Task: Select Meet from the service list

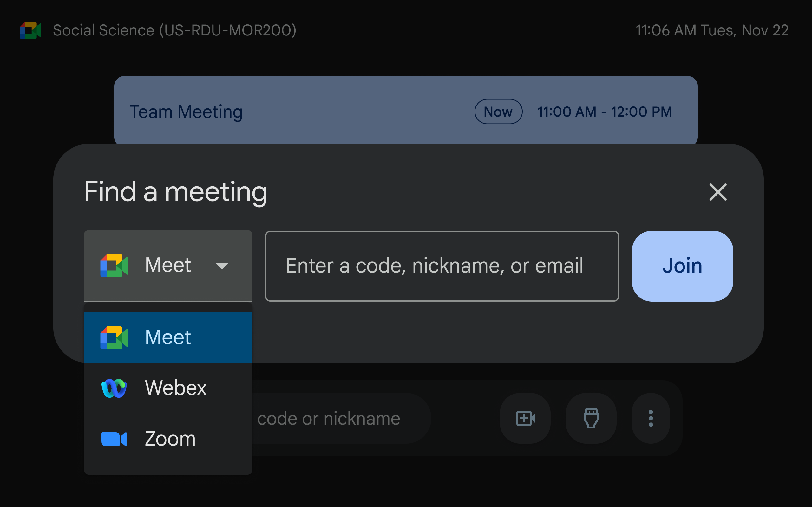Action: [168, 337]
